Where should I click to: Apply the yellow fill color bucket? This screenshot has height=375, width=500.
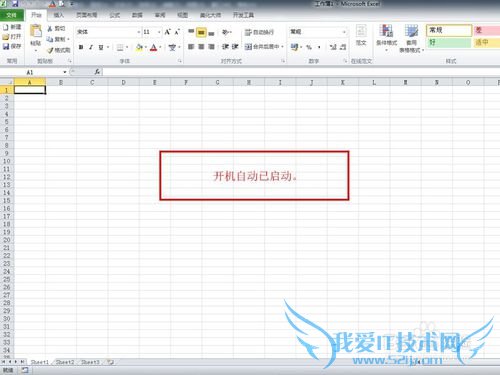139,47
